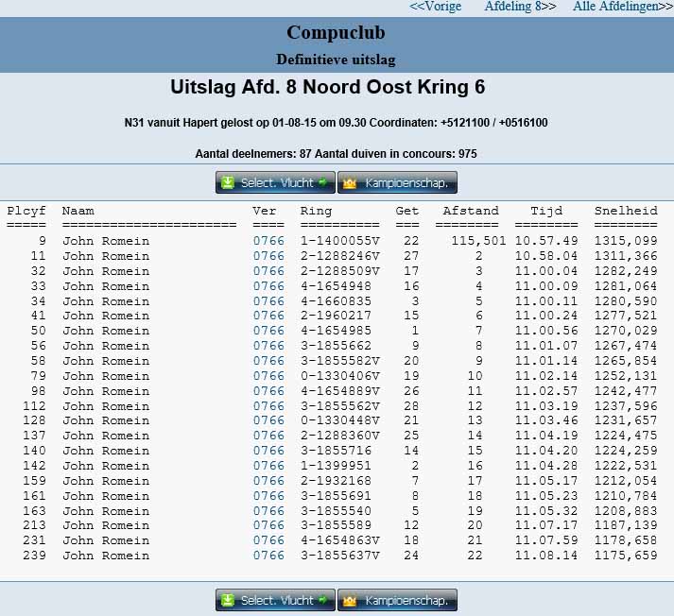Click the Tijd column header
The height and width of the screenshot is (616, 674).
tap(546, 211)
